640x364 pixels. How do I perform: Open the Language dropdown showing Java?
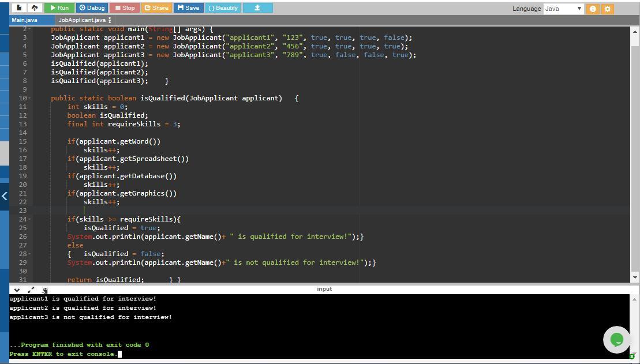pos(563,9)
